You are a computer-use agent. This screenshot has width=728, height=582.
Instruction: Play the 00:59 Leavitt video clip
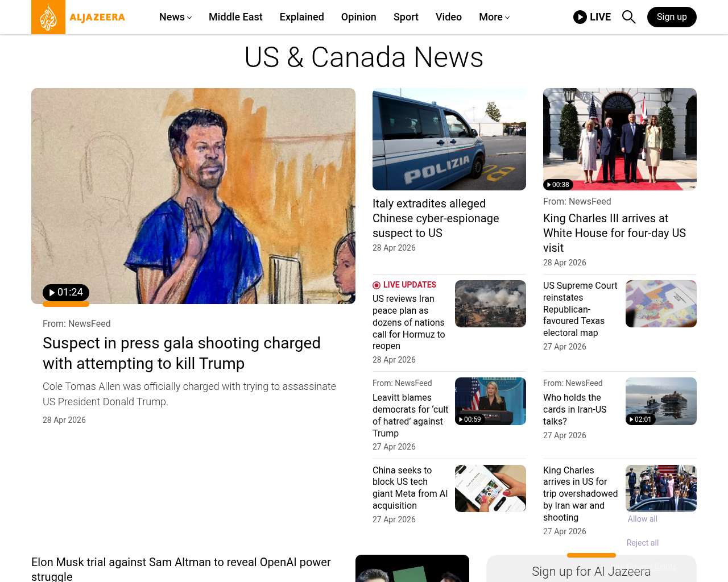[470, 419]
